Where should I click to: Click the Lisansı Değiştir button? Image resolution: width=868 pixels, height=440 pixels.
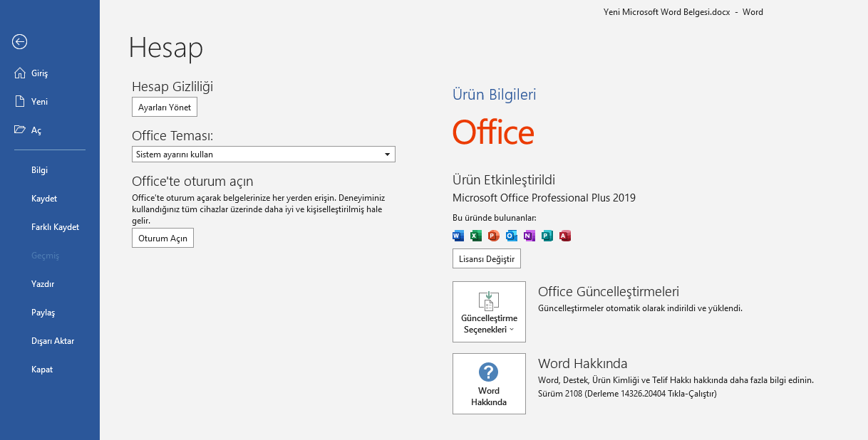click(x=487, y=259)
